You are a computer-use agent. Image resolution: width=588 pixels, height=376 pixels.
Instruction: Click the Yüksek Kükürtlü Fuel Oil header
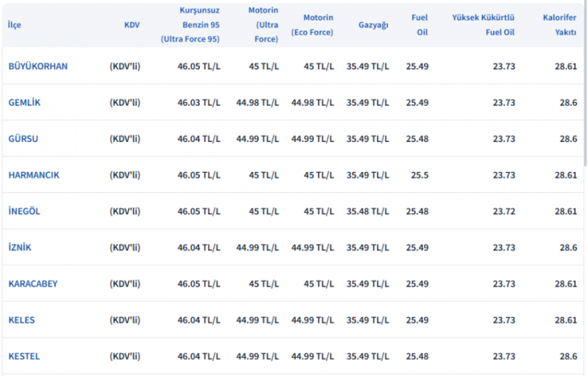click(x=483, y=25)
